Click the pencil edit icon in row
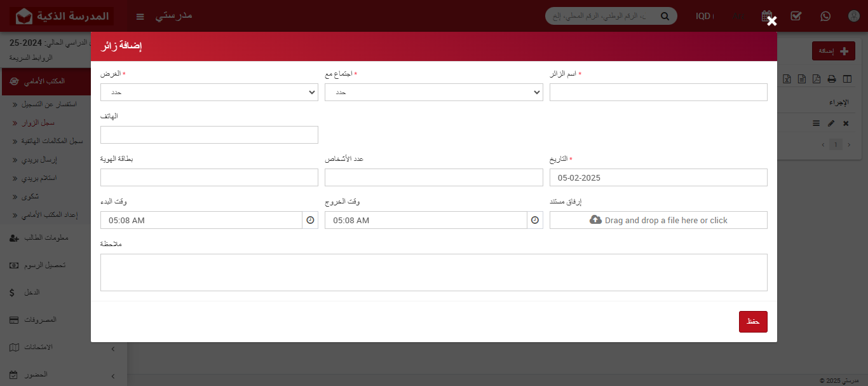The height and width of the screenshot is (386, 868). pyautogui.click(x=831, y=123)
